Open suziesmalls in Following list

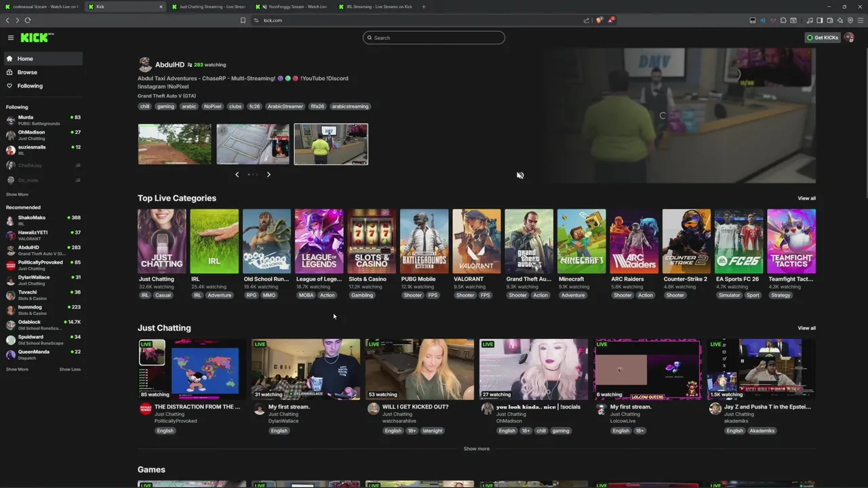(x=43, y=150)
